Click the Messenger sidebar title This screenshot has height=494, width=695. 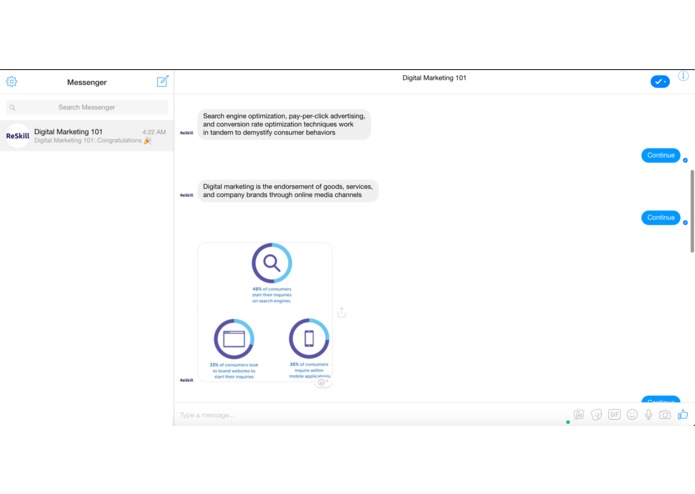point(87,82)
